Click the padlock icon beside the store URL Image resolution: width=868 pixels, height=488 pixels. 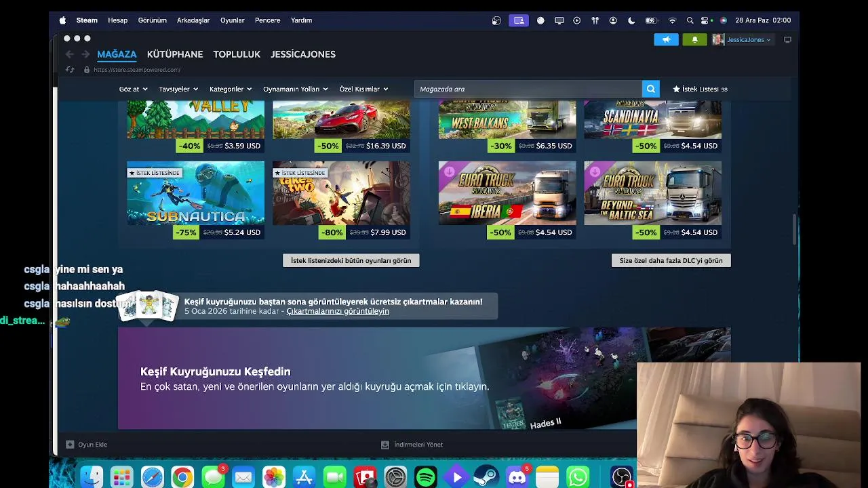pyautogui.click(x=86, y=69)
